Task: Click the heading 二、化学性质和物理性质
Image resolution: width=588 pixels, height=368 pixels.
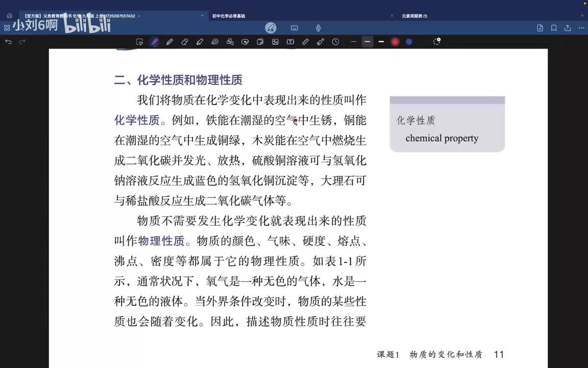Action: tap(178, 80)
